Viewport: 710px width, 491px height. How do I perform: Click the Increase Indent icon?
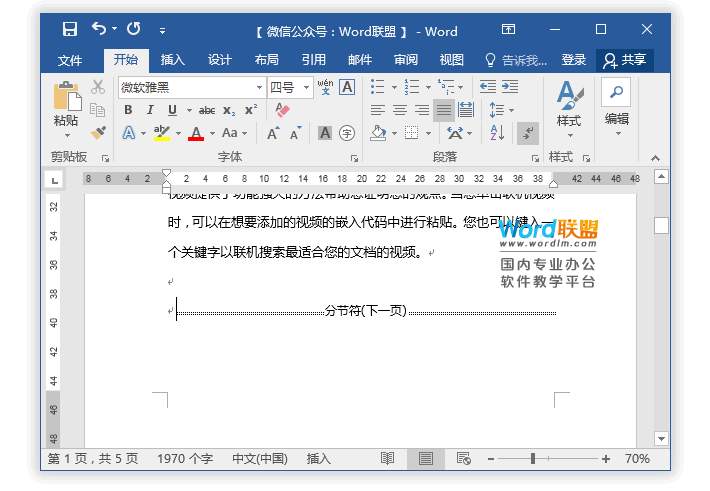coord(510,87)
